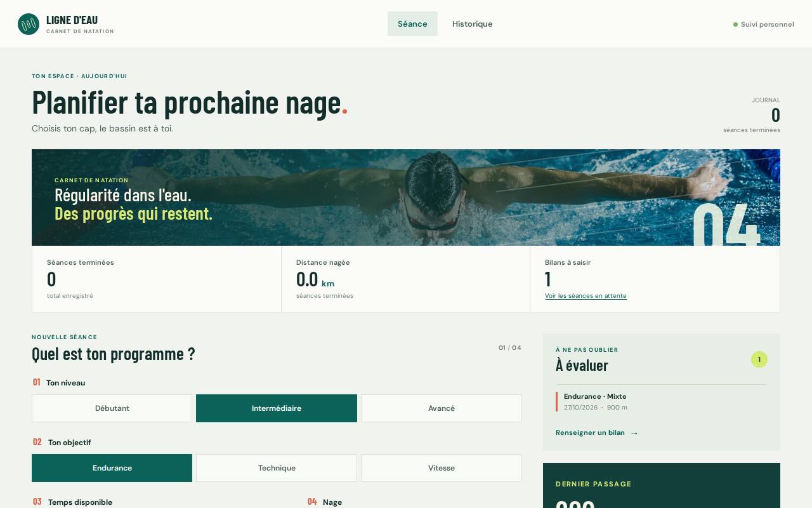
Task: Open the Voir les séances en attente link
Action: click(x=586, y=296)
